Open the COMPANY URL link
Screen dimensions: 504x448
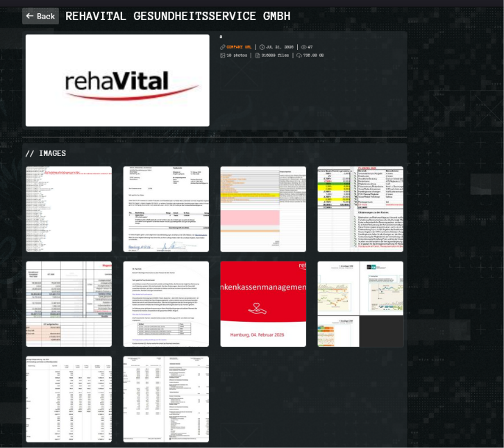(239, 47)
